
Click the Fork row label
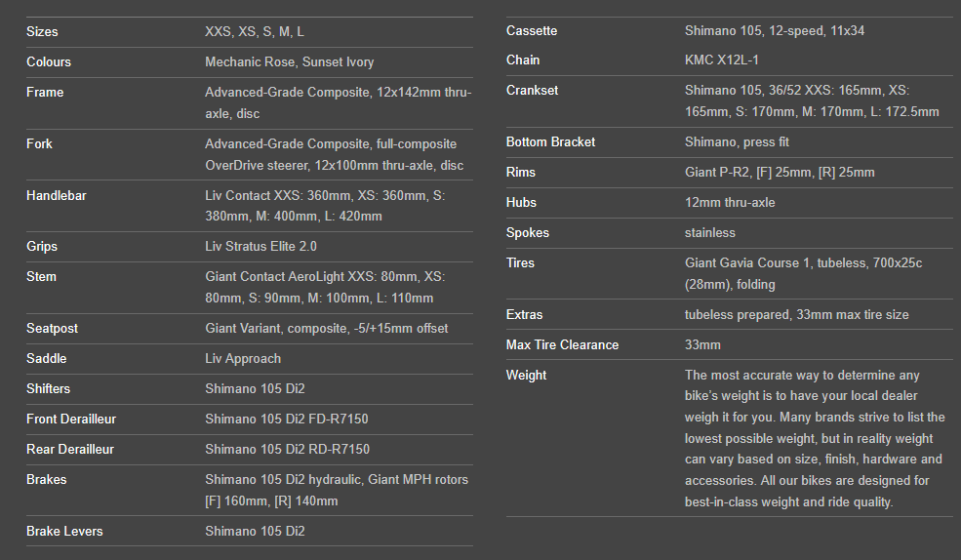41,143
